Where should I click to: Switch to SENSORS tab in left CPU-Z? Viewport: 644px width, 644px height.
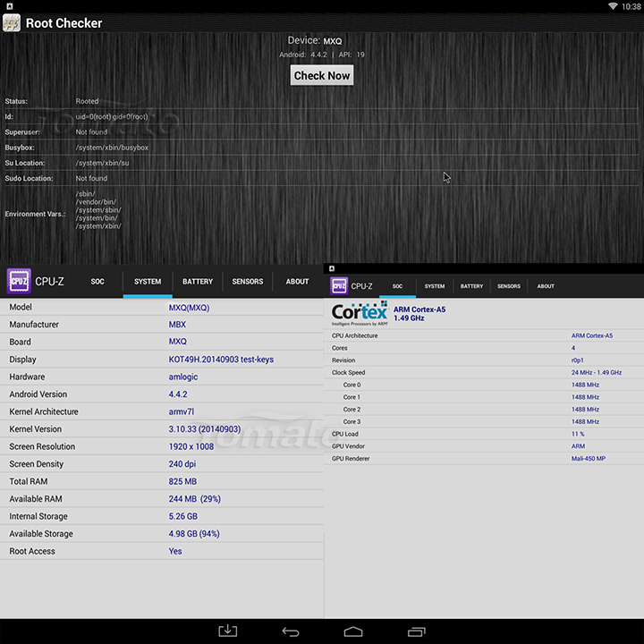coord(247,282)
